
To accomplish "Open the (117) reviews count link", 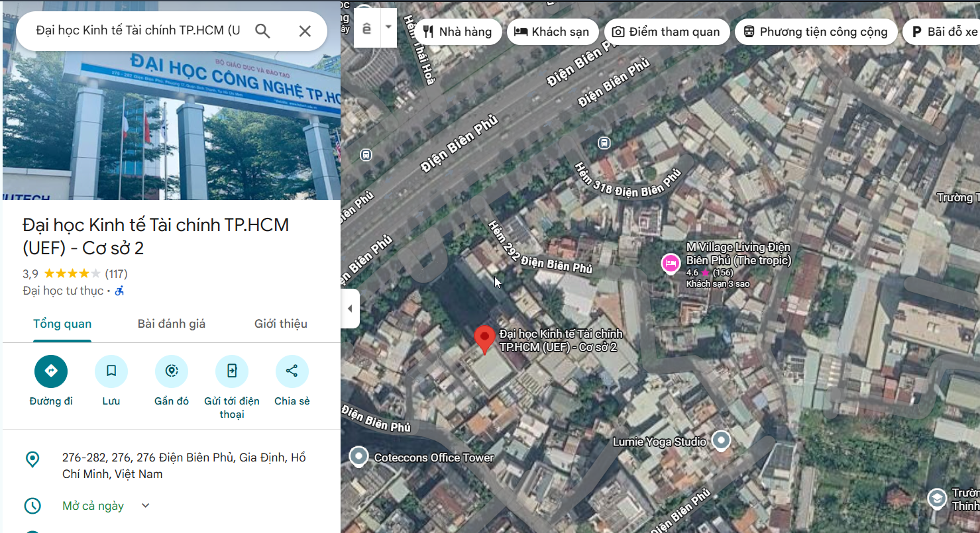I will (x=116, y=273).
